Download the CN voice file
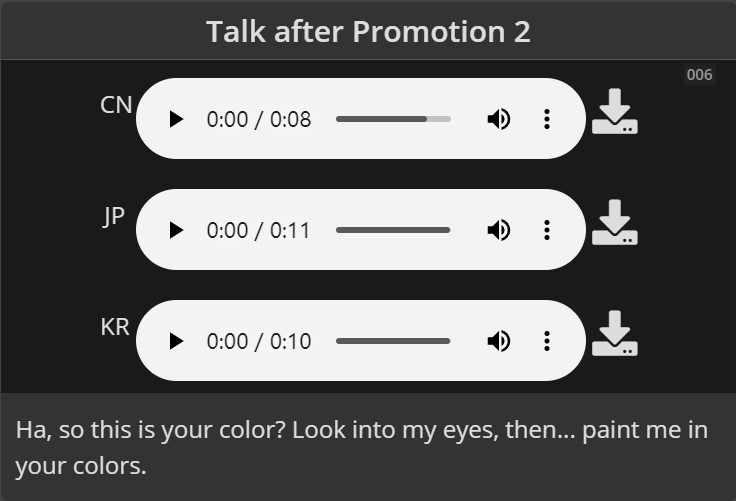This screenshot has height=501, width=736. 614,111
